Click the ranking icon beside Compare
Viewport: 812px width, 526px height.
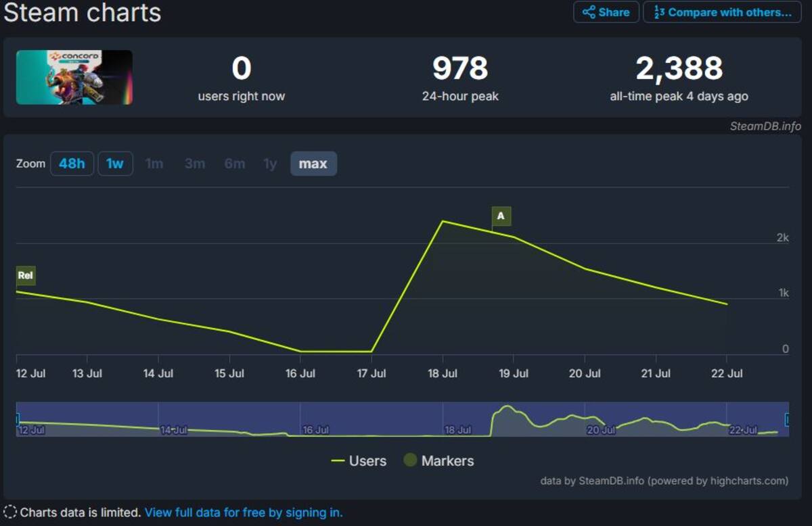(x=659, y=12)
